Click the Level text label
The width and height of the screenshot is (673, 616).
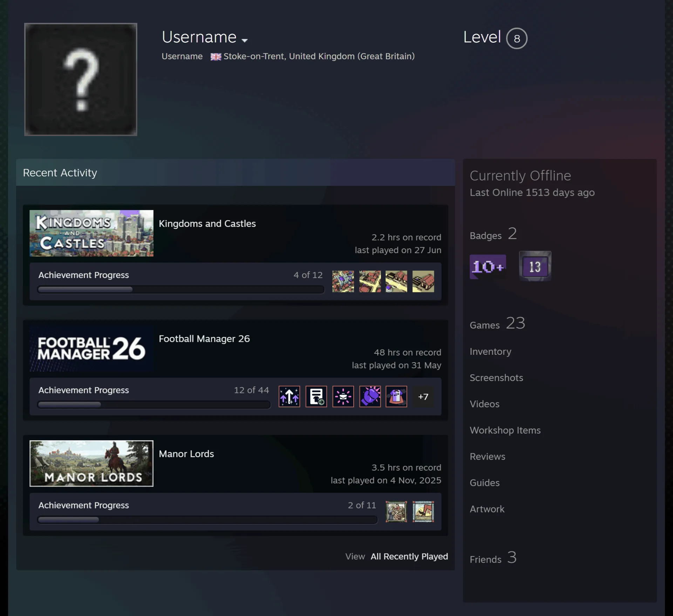point(482,37)
